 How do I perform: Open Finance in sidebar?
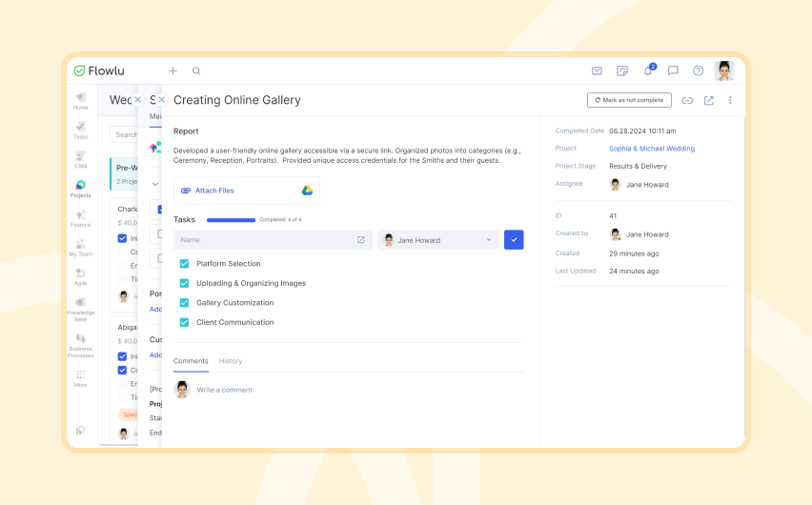pos(80,218)
